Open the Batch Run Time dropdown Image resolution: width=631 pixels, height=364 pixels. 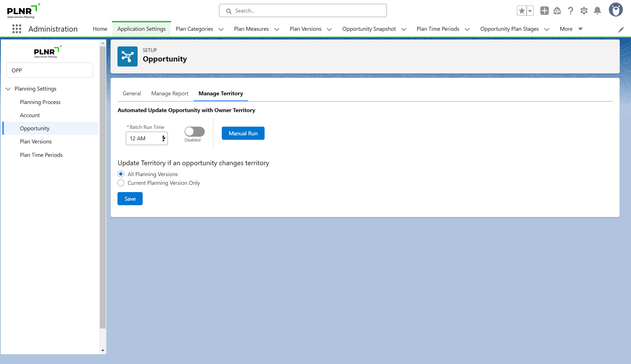point(147,138)
